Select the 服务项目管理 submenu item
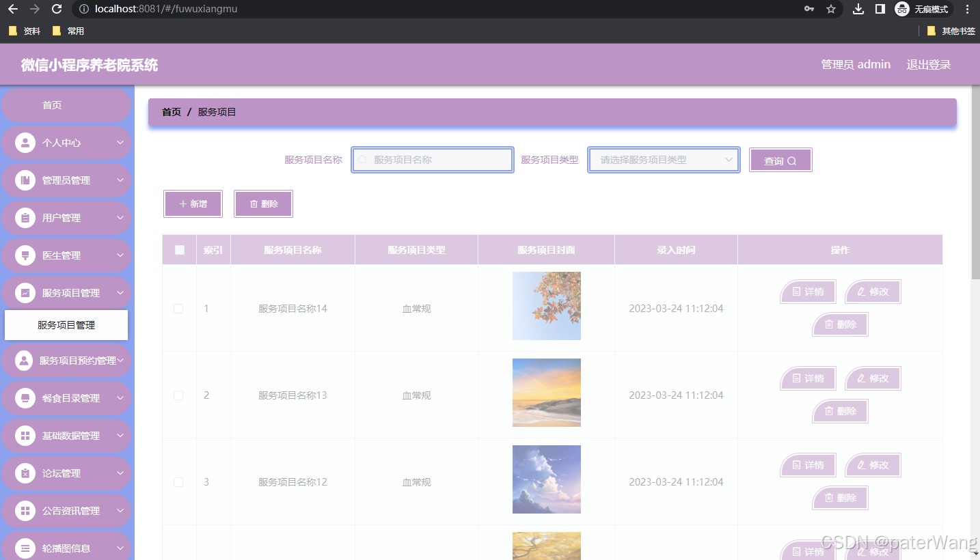 pos(66,325)
